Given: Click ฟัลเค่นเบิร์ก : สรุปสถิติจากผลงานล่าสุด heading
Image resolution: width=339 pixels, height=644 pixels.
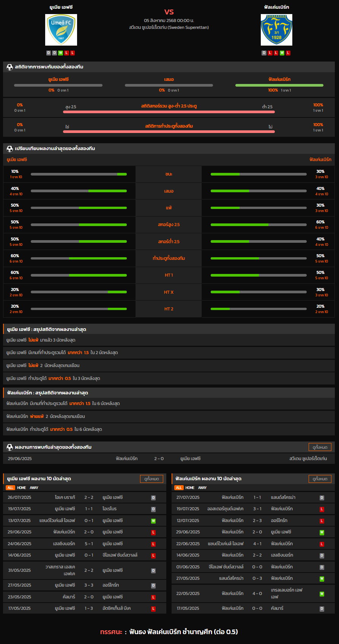Looking at the screenshot, I should click(x=47, y=392).
